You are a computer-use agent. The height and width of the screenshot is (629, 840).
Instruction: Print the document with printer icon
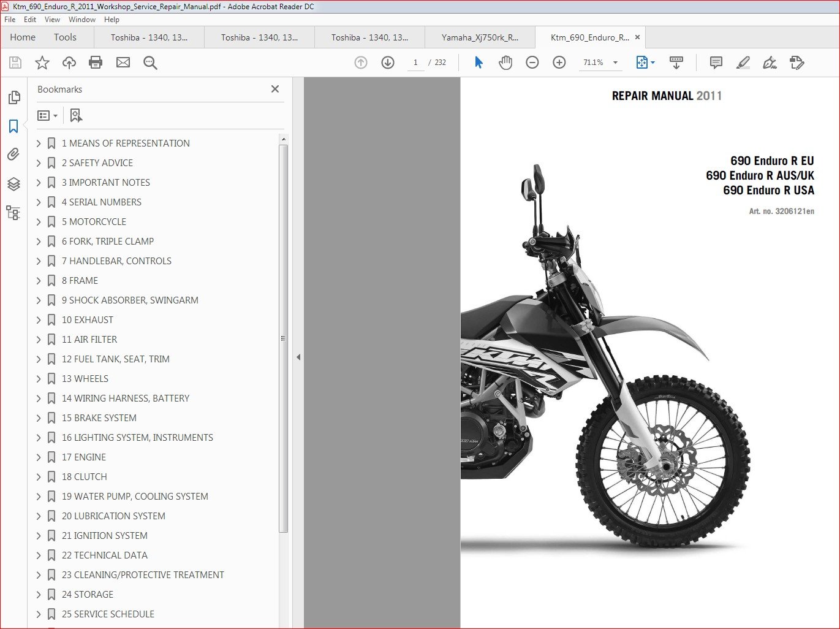pyautogui.click(x=96, y=63)
